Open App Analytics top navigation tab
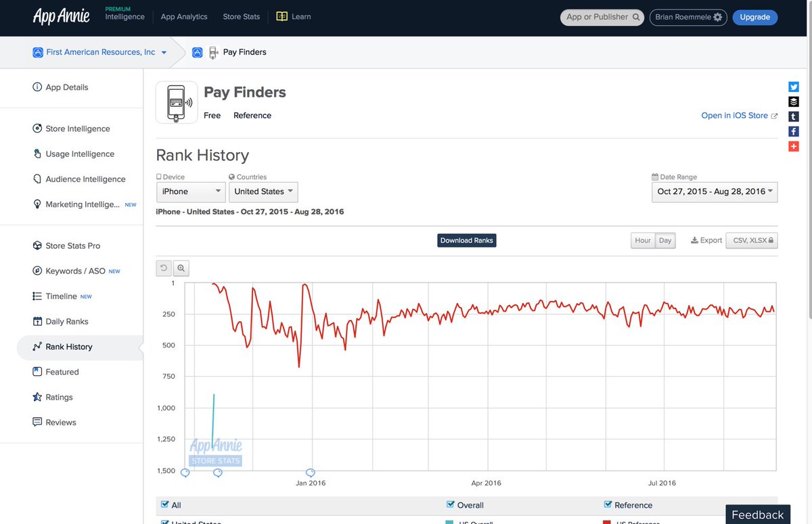Viewport: 812px width, 524px height. click(184, 17)
